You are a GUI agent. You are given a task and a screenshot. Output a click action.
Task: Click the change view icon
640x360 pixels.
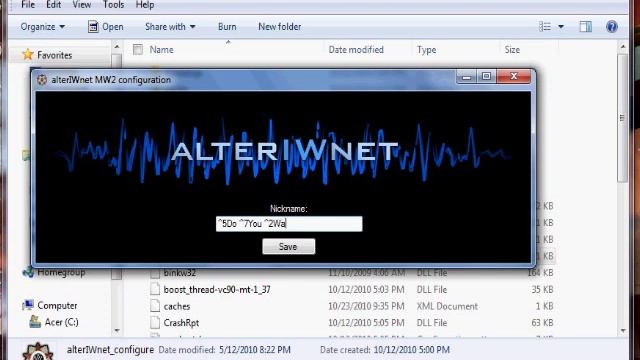(545, 27)
